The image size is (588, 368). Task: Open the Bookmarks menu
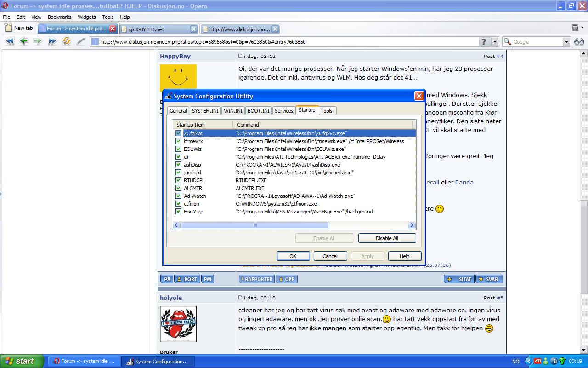click(60, 17)
